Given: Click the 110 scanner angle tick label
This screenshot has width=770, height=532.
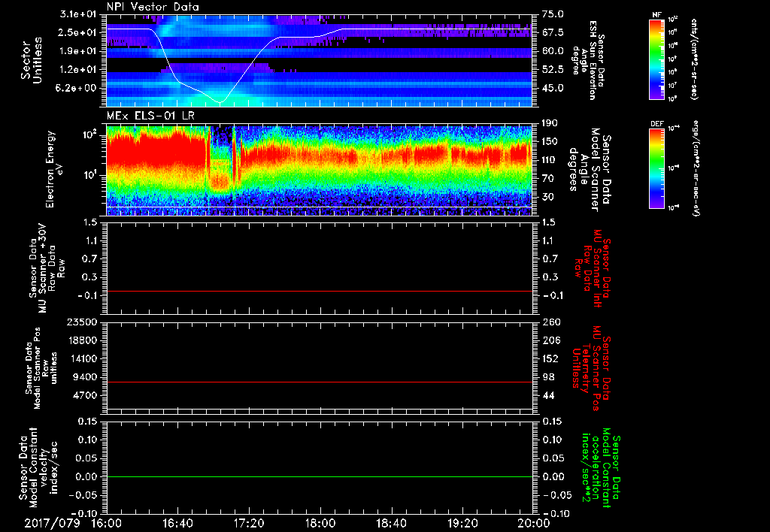Looking at the screenshot, I should tap(550, 160).
